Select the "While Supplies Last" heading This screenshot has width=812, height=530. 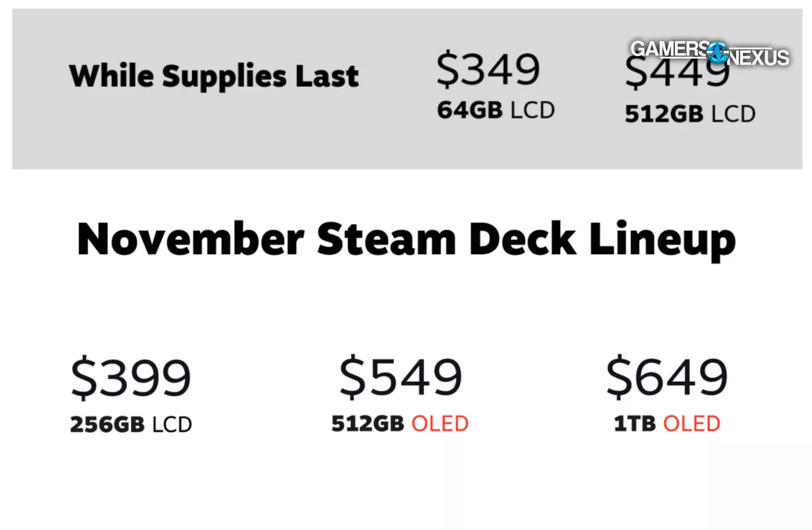[x=214, y=76]
